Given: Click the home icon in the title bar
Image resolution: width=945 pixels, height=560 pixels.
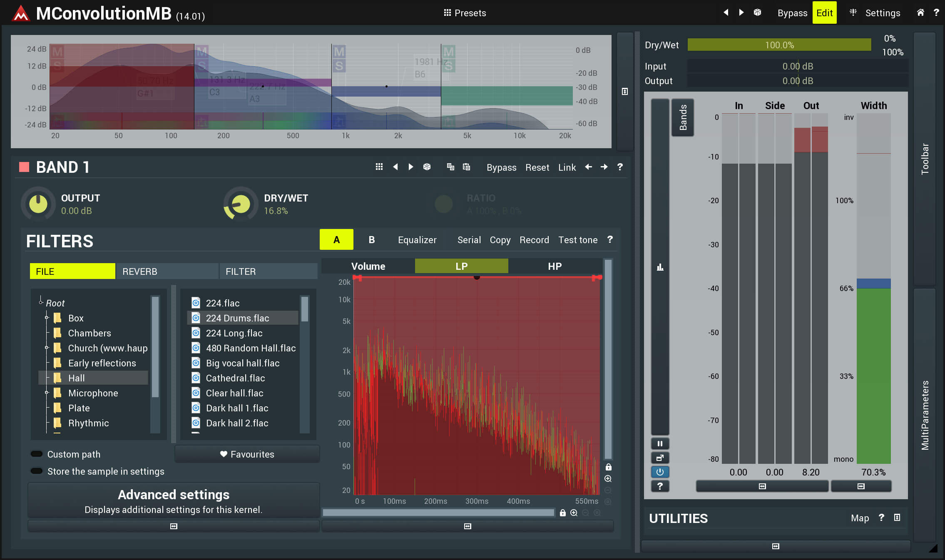Looking at the screenshot, I should coord(920,12).
